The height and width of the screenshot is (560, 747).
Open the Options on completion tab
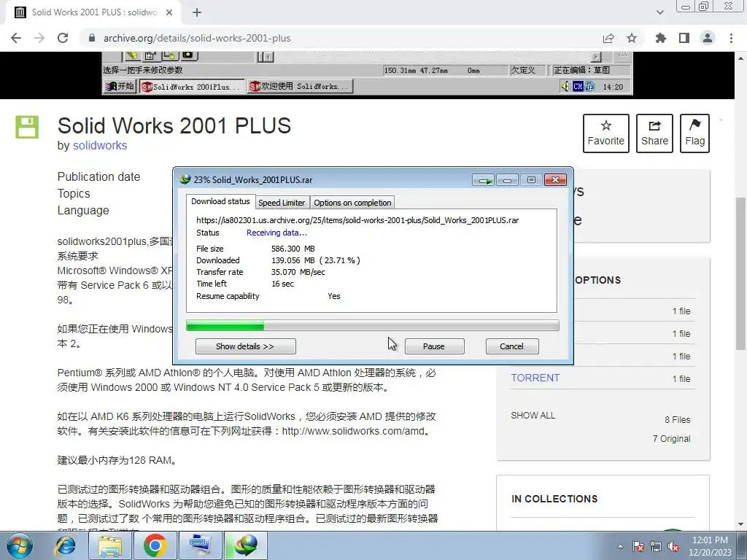(352, 203)
